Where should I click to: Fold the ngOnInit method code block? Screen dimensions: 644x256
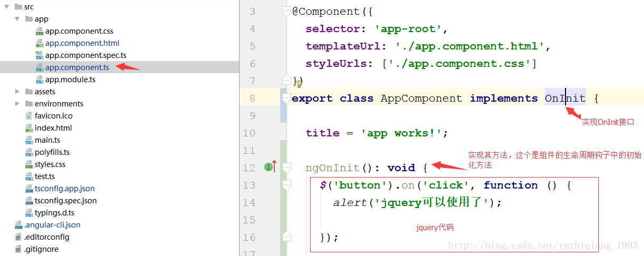pos(286,168)
